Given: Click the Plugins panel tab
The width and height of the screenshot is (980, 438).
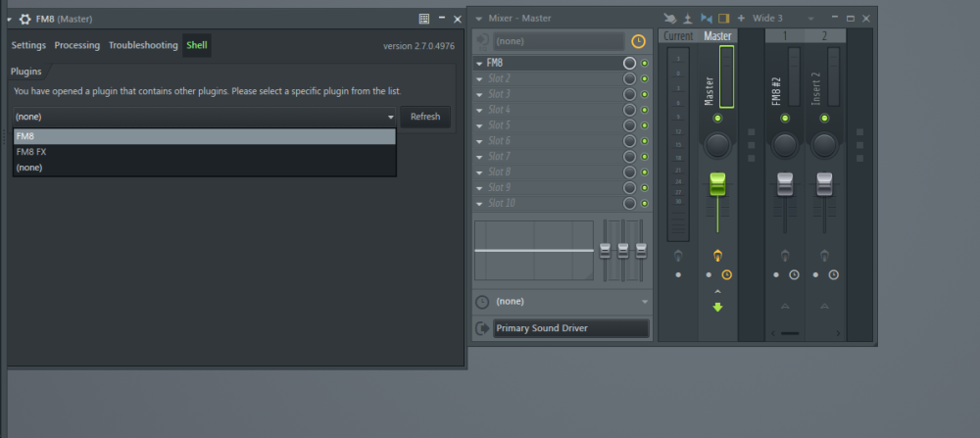Looking at the screenshot, I should click(26, 72).
